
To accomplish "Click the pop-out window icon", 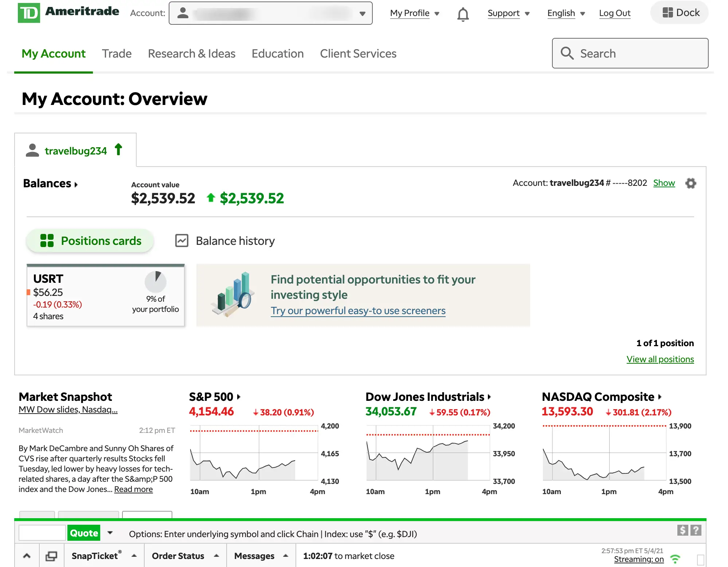I will [x=51, y=556].
